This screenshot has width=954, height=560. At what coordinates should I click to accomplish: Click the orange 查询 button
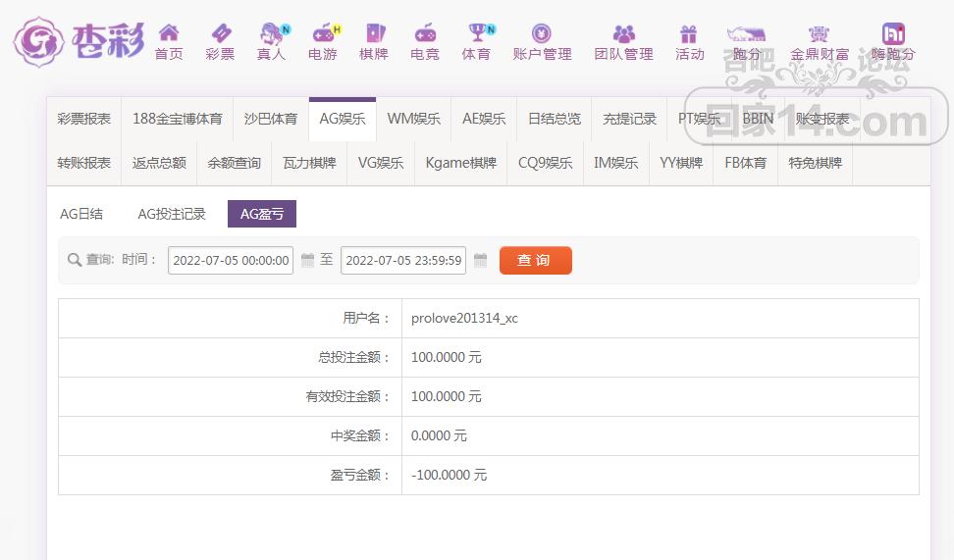536,260
